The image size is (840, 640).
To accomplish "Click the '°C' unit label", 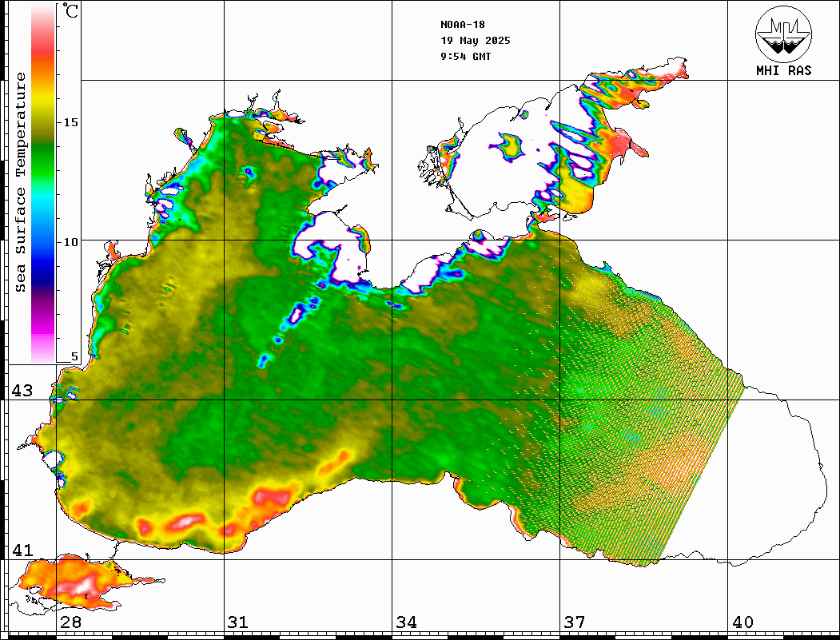I will 70,10.
